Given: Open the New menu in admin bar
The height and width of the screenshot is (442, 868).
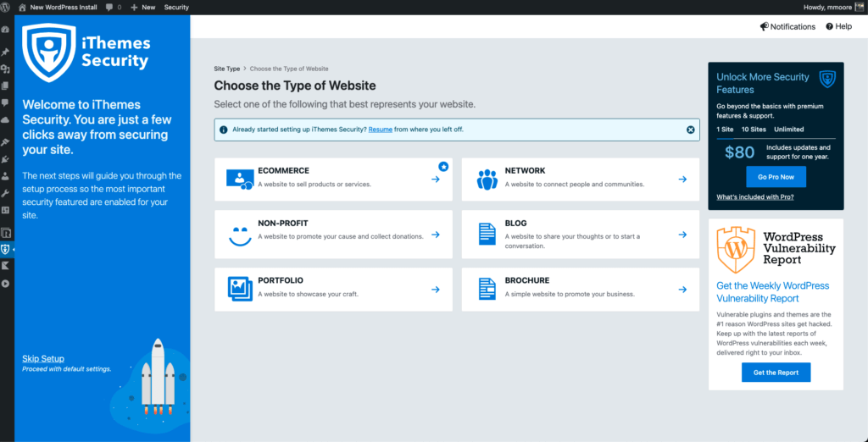Looking at the screenshot, I should click(142, 7).
